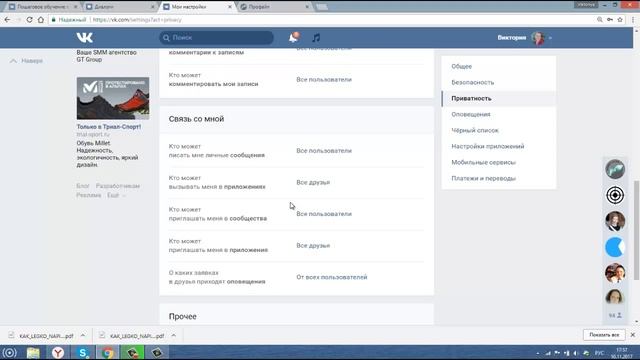Click the key password icon in address bar
Screen dimensions: 640x360
[610, 20]
